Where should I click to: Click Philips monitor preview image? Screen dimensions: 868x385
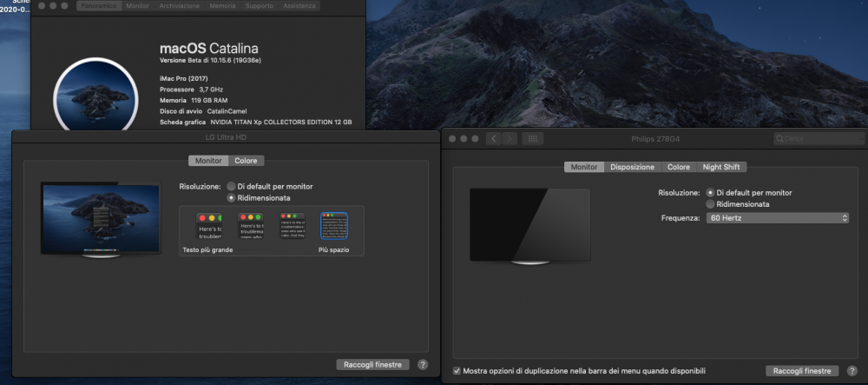(x=529, y=225)
